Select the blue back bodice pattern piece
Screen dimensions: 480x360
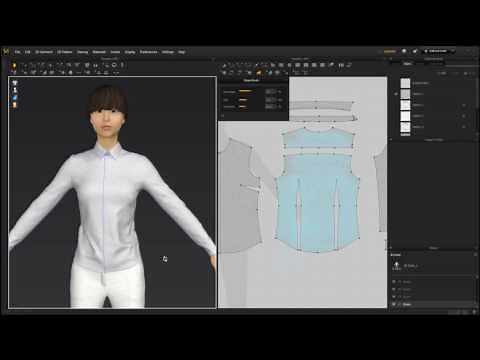coord(317,207)
